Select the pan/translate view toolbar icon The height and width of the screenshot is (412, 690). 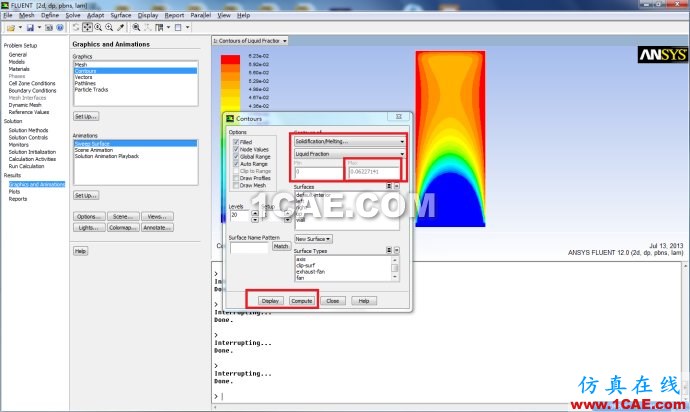(x=87, y=27)
